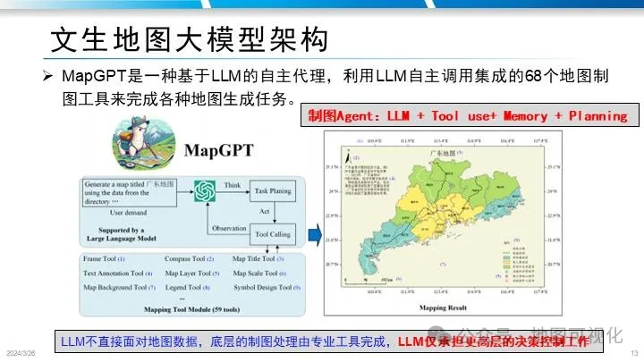Click the "Frame Tool (1)" entry
Image resolution: width=644 pixels, height=362 pixels.
pos(104,258)
